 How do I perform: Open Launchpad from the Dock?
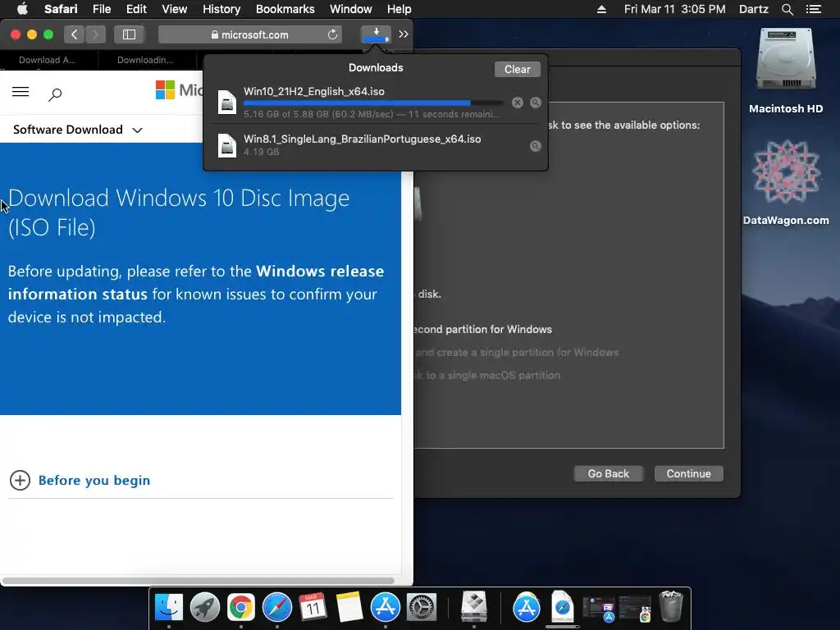tap(204, 608)
